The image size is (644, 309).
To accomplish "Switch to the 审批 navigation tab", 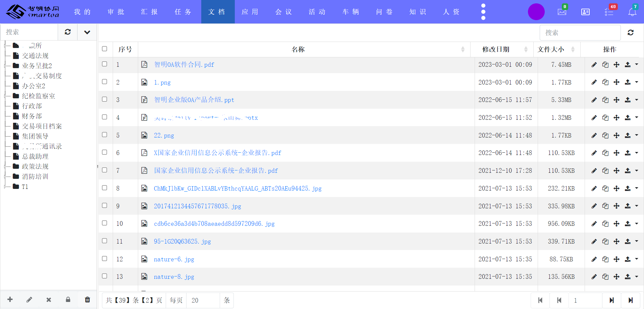I will click(116, 12).
